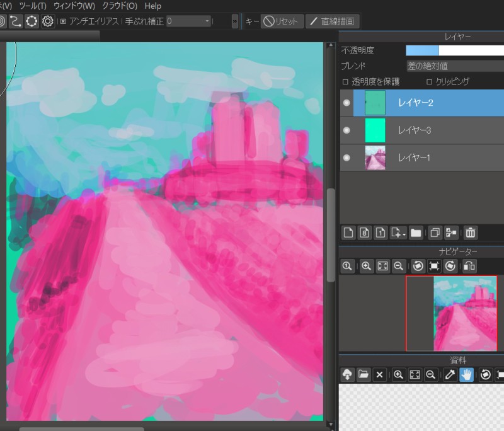Screen dimensions: 504x431
Task: Reset navigator zoom to 100%
Action: 347,266
